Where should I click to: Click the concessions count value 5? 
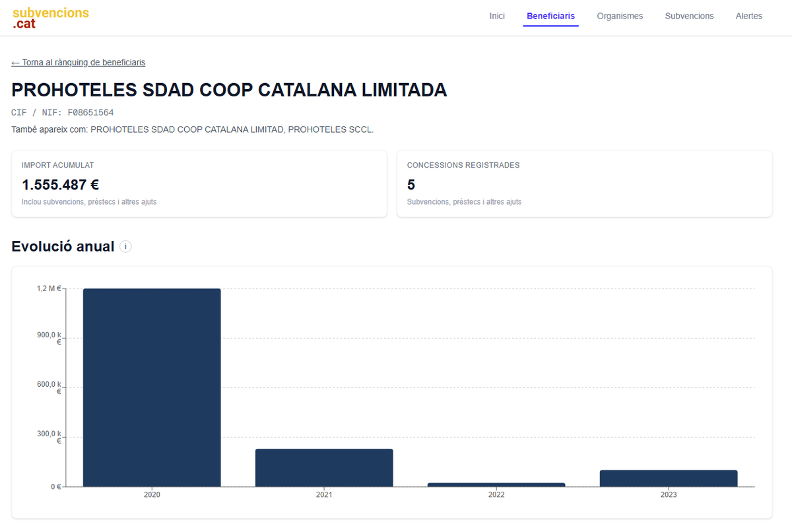(411, 185)
